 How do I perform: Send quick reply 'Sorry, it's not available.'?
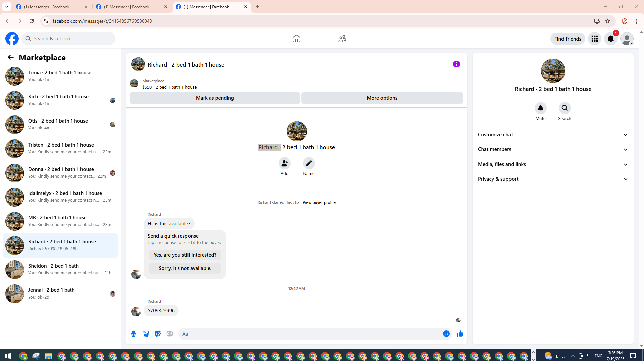pyautogui.click(x=185, y=268)
